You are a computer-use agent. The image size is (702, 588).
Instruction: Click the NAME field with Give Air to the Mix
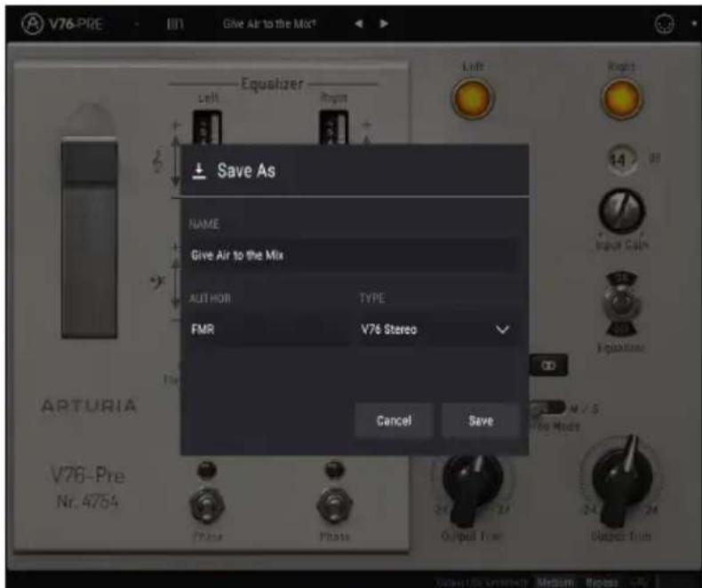coord(353,255)
